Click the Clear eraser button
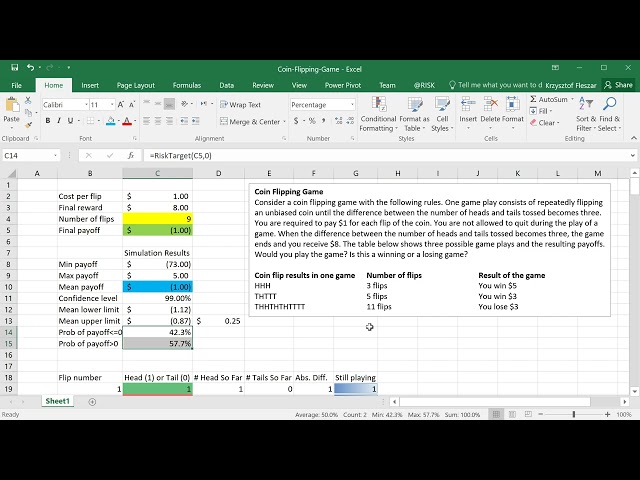 [x=544, y=122]
